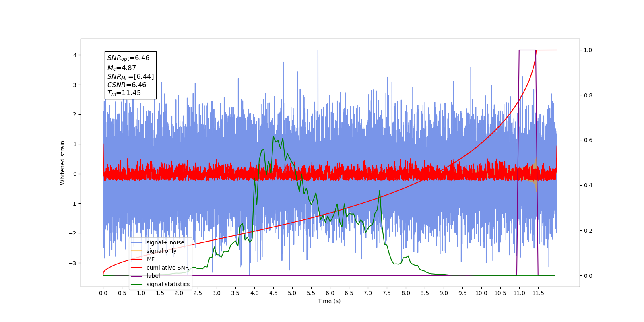Click the 6.5 tick on the time axis
The height and width of the screenshot is (322, 644).
click(349, 293)
